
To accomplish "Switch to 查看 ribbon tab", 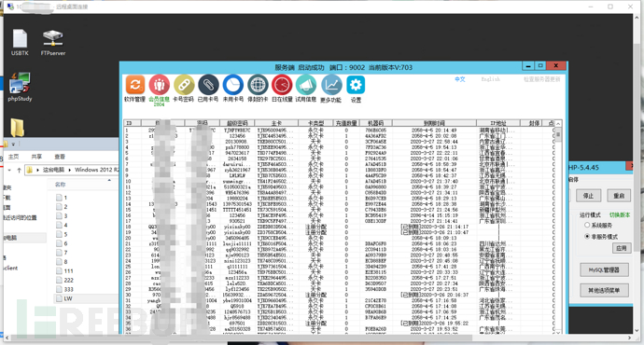I will point(60,157).
